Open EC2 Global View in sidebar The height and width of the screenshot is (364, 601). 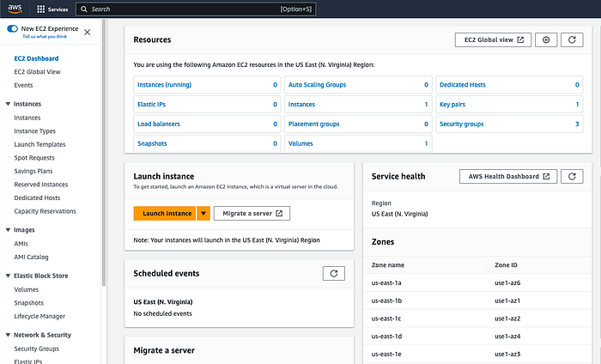37,72
